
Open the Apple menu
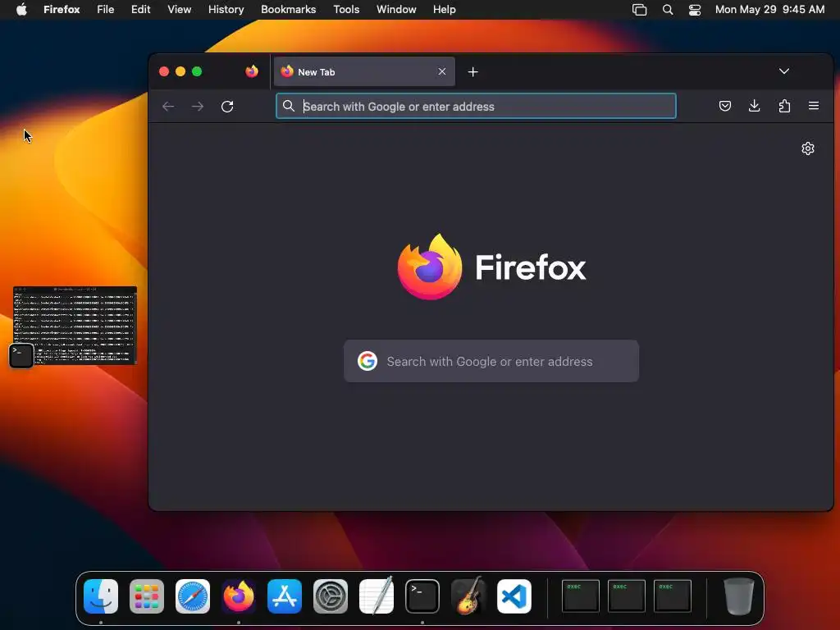click(x=21, y=10)
